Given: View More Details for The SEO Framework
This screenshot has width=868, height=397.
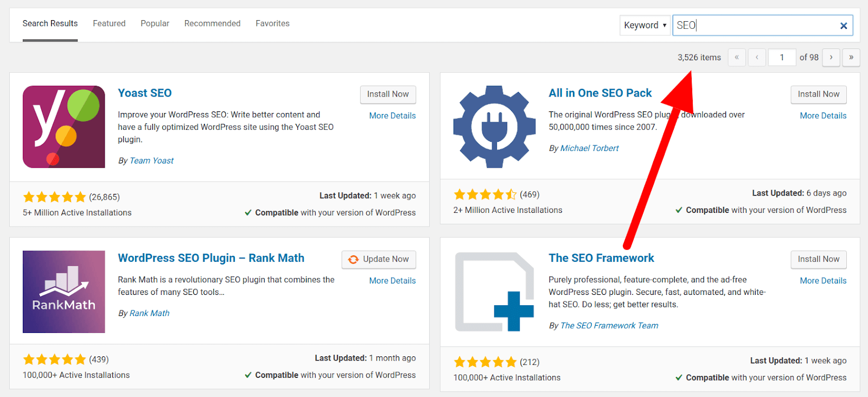Looking at the screenshot, I should [x=823, y=281].
